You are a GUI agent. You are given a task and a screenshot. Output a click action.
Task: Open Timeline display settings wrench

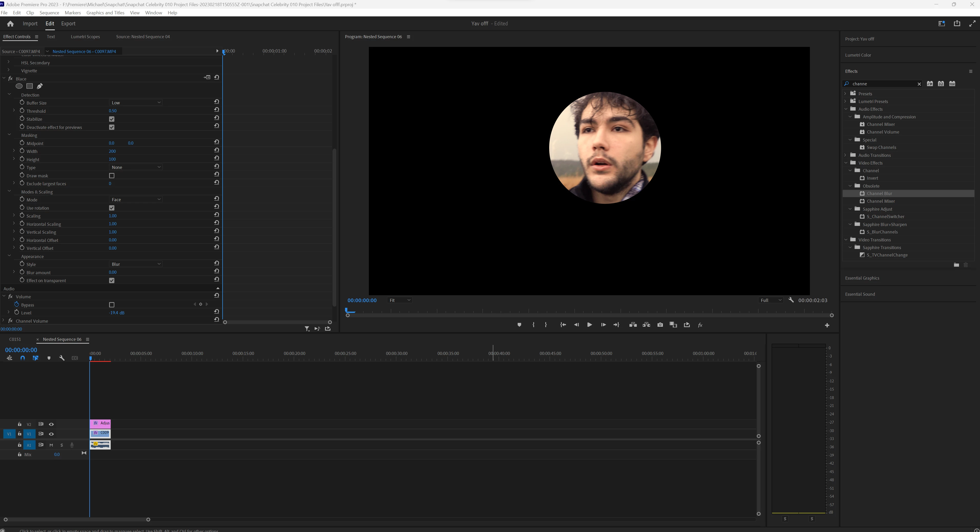[x=62, y=358]
